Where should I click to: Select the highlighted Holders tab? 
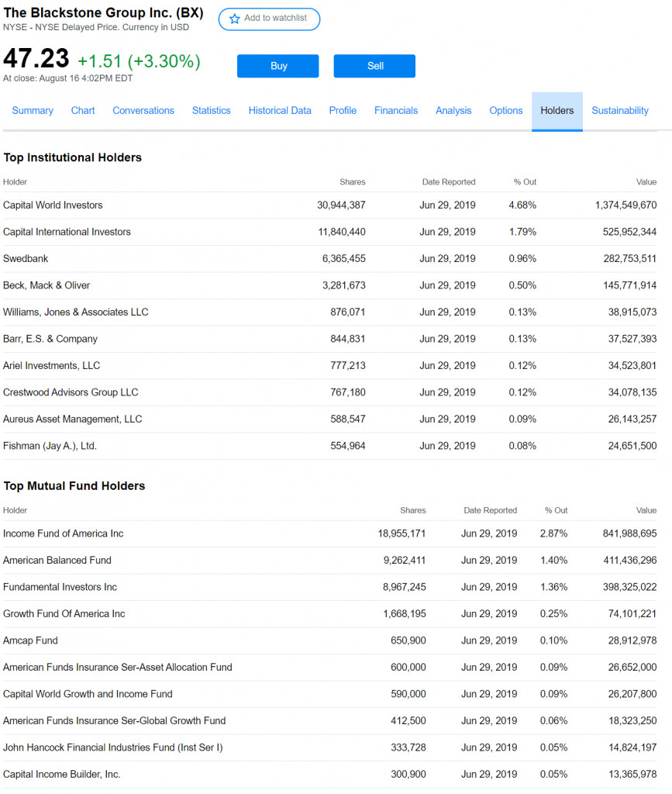pyautogui.click(x=557, y=111)
